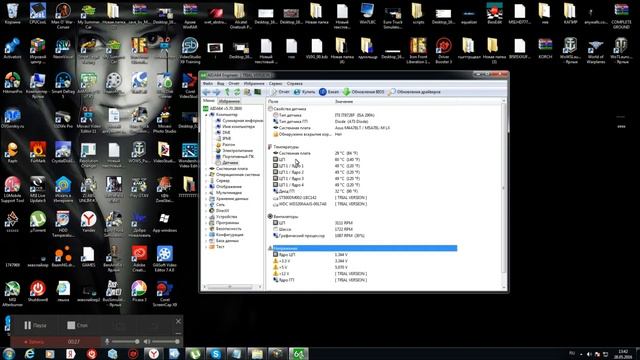Adjust the recorder speaker volume slider
640x360 pixels.
click(x=165, y=342)
